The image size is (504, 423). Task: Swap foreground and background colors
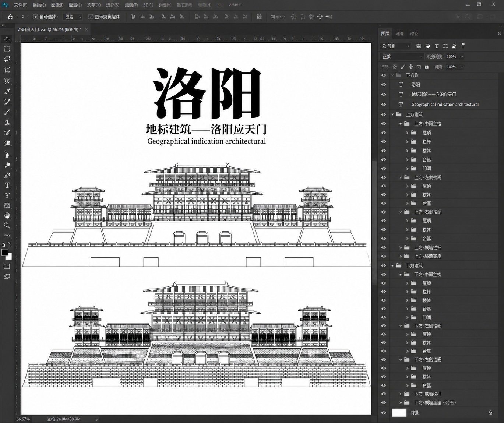coord(10,244)
